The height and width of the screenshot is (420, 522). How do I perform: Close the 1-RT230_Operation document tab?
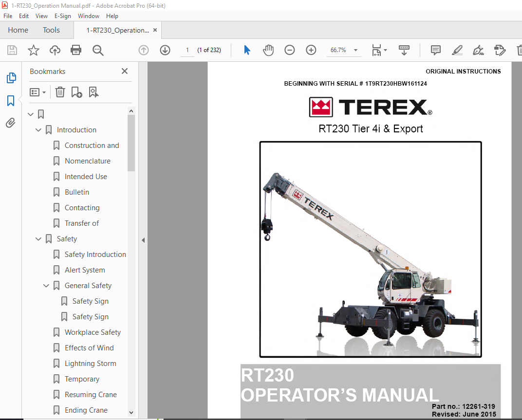pos(155,30)
